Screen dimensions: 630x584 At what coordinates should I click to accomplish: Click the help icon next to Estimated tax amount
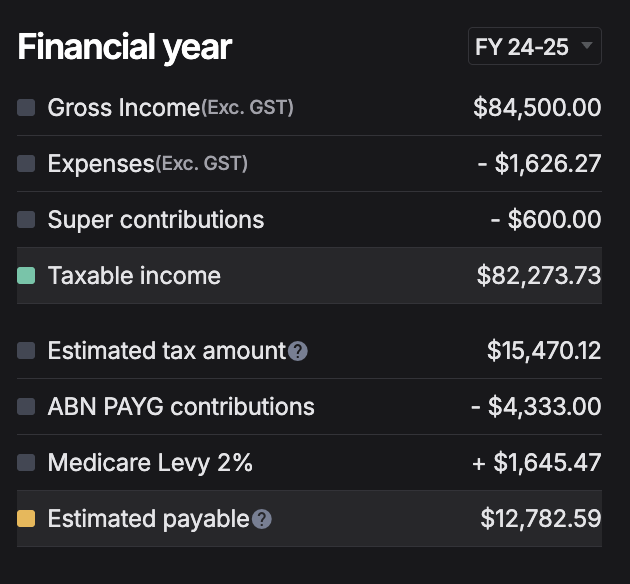tap(298, 351)
